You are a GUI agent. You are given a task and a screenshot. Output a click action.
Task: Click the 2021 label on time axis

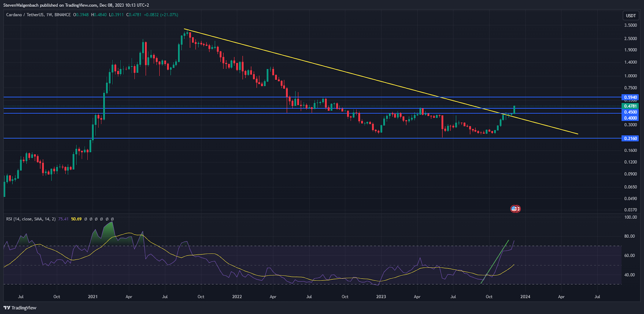[x=93, y=297]
